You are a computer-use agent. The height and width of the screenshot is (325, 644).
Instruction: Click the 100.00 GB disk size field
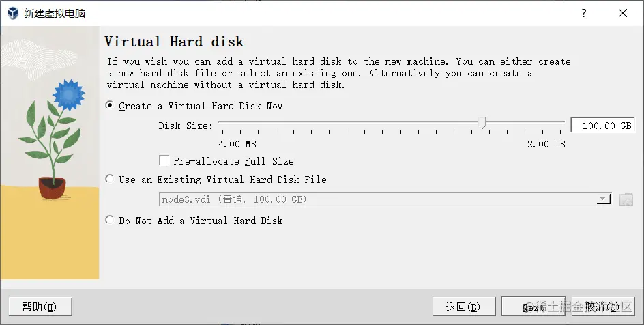(601, 126)
